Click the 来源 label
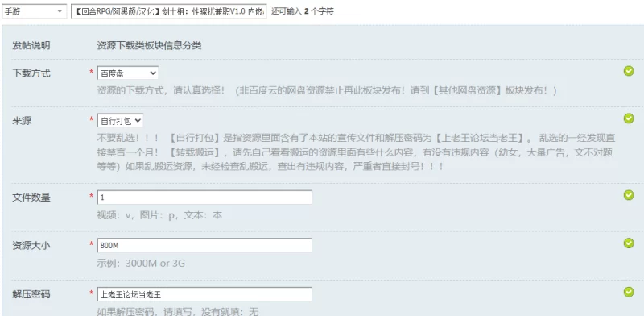The width and height of the screenshot is (644, 316). [x=22, y=121]
